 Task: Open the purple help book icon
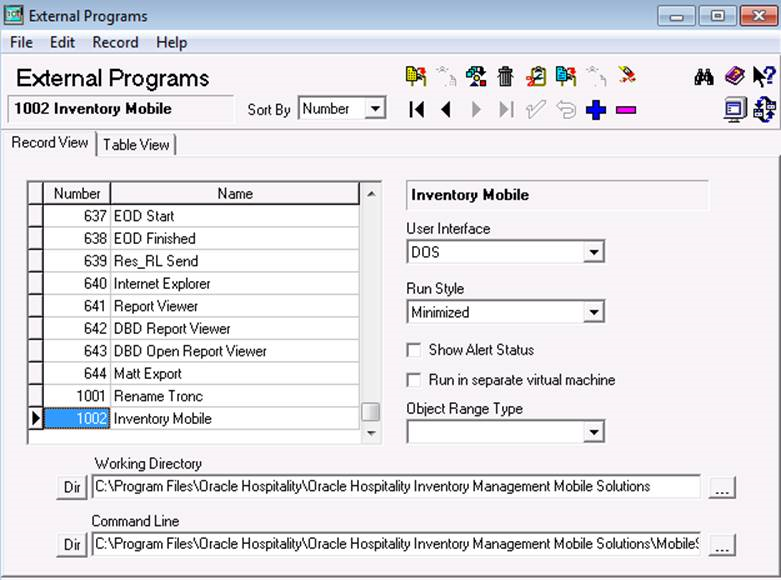click(x=734, y=76)
